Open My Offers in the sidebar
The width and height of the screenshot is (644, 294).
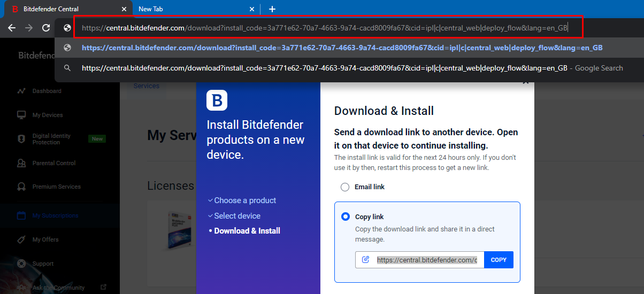[x=45, y=239]
